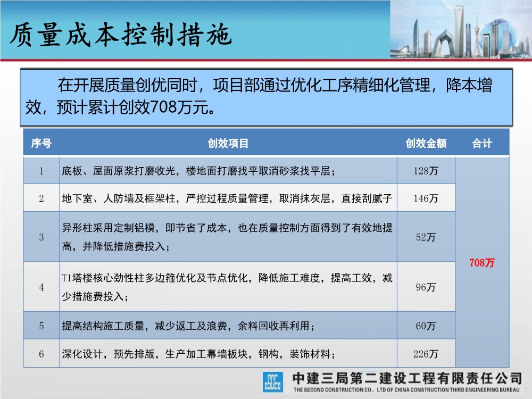Select the 序号 column header

pos(41,143)
